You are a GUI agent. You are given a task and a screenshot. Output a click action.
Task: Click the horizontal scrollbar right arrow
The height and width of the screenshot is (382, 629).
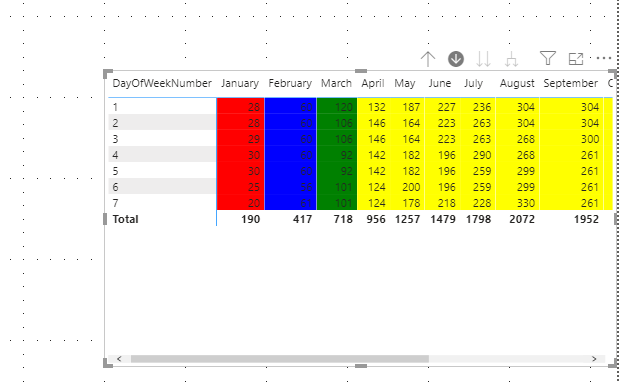coord(594,359)
